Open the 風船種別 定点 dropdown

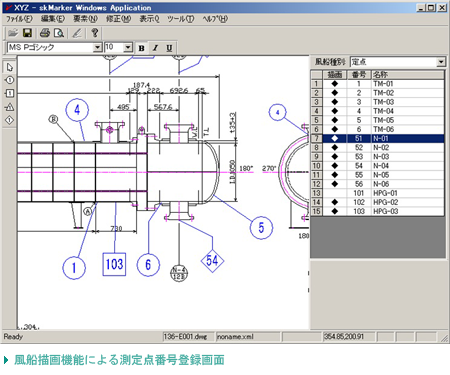click(x=441, y=62)
